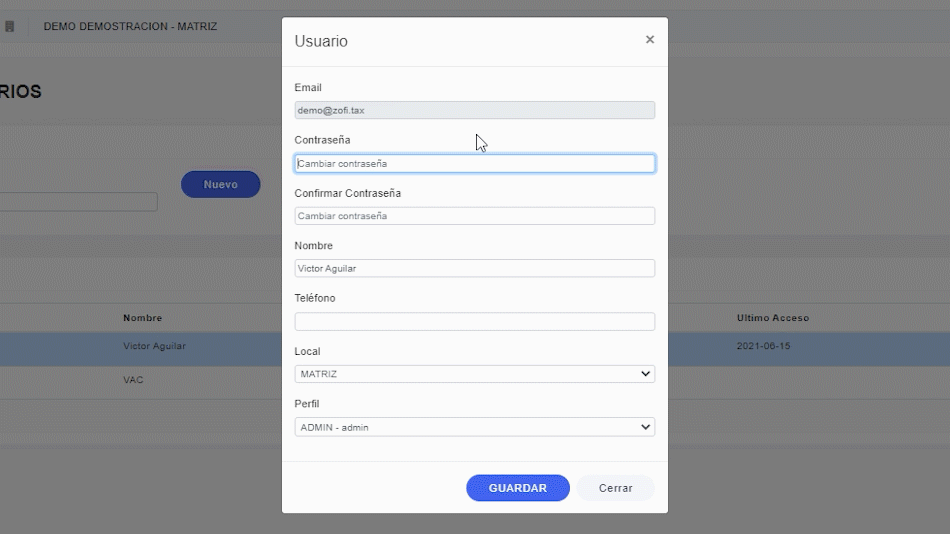Click into the empty Teléfono field
The image size is (950, 534).
click(x=474, y=321)
